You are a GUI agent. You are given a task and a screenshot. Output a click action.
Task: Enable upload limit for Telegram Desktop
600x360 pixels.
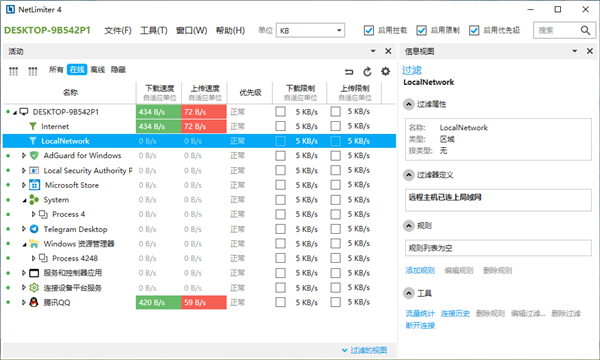click(x=336, y=229)
